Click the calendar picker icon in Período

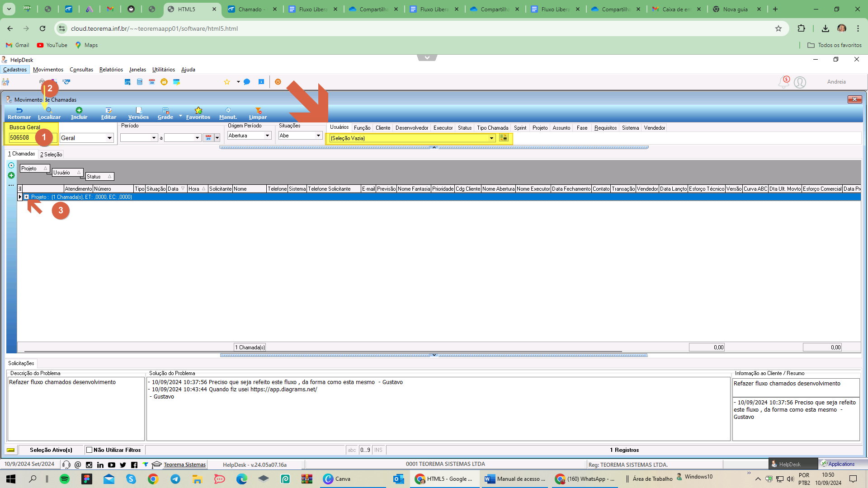[x=208, y=137]
